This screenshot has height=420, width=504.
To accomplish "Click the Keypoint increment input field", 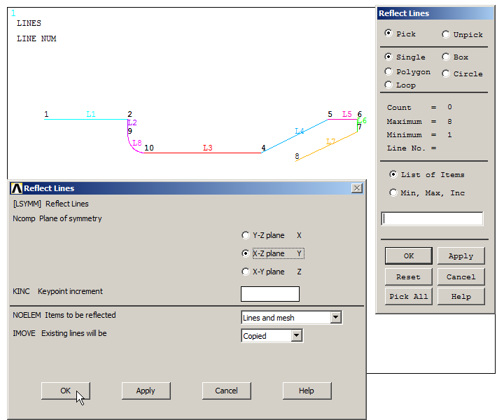I will click(269, 294).
